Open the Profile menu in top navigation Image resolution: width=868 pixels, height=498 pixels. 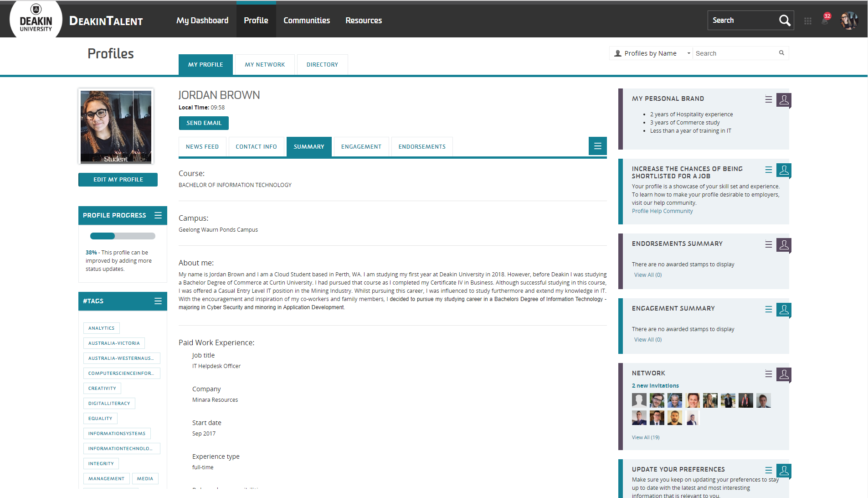(256, 21)
